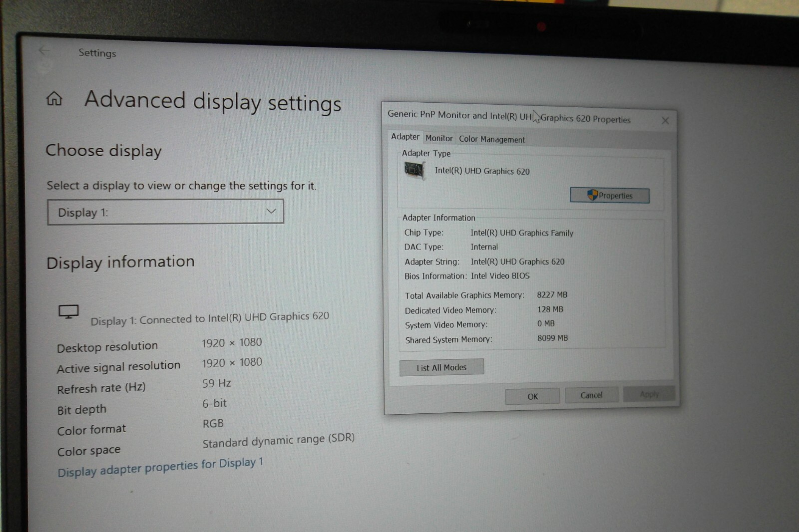Click shared system memory value 8099 MB
The height and width of the screenshot is (532, 799).
pyautogui.click(x=553, y=338)
